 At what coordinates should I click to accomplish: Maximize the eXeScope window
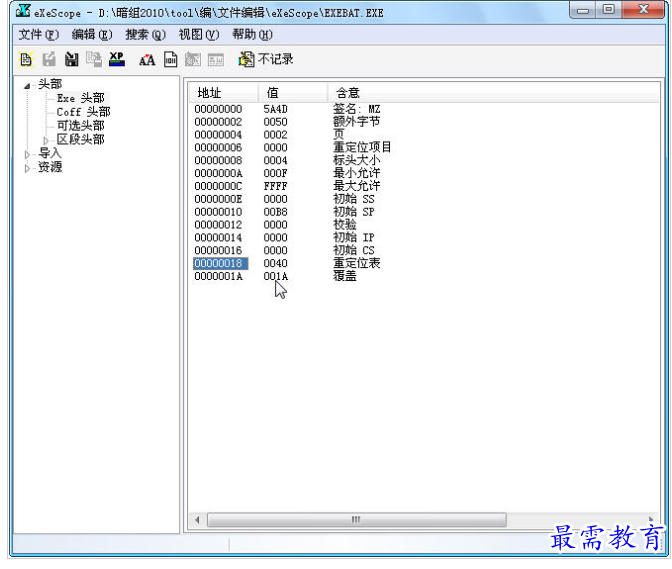[609, 10]
